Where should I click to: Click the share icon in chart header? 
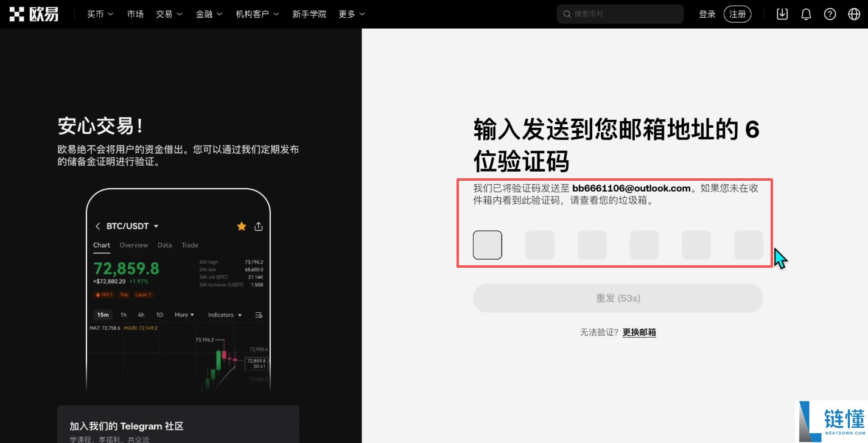(x=258, y=226)
